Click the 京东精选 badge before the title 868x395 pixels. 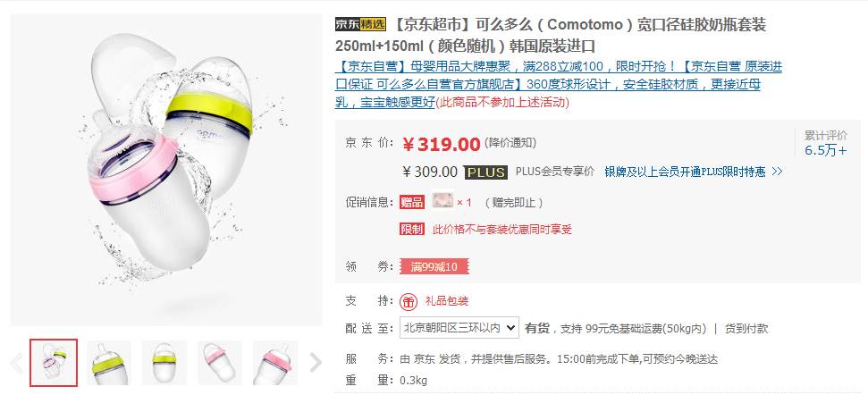pyautogui.click(x=360, y=24)
